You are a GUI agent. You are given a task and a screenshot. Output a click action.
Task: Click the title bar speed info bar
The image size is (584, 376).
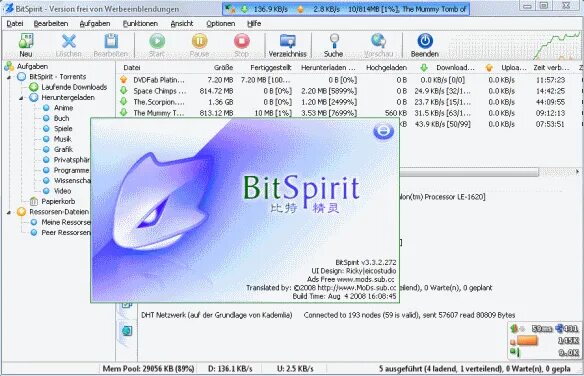[346, 9]
